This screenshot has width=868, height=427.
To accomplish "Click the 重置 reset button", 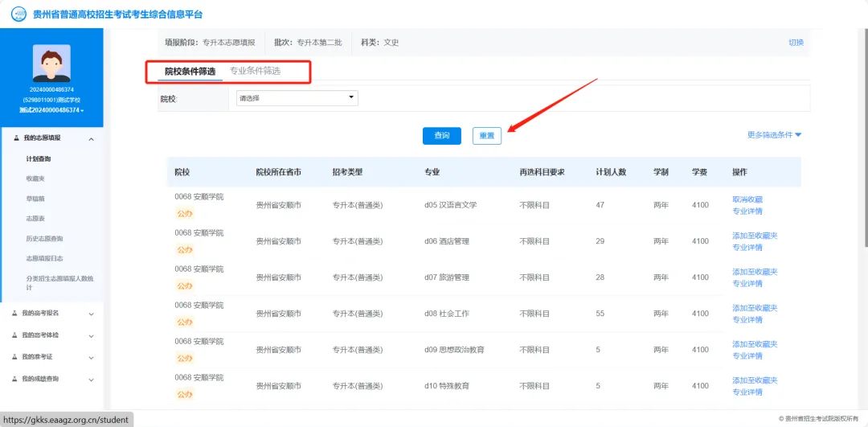I will coord(487,136).
